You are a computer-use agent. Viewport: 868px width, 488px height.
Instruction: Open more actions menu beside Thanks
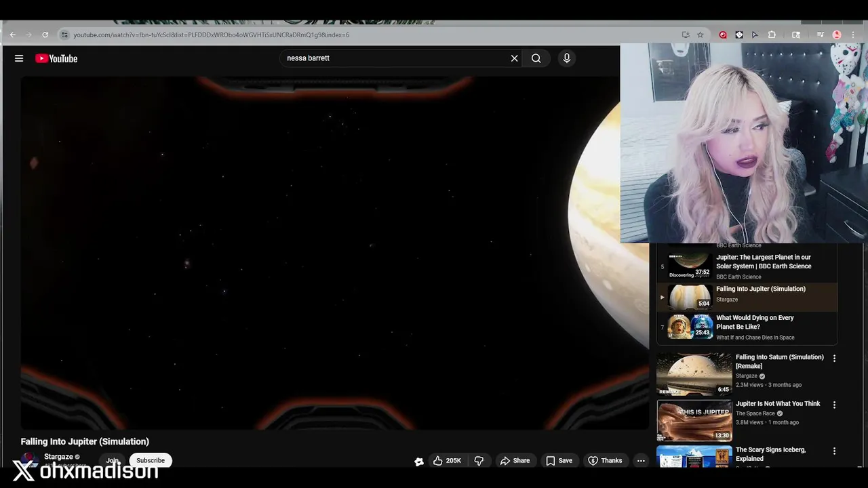coord(641,461)
